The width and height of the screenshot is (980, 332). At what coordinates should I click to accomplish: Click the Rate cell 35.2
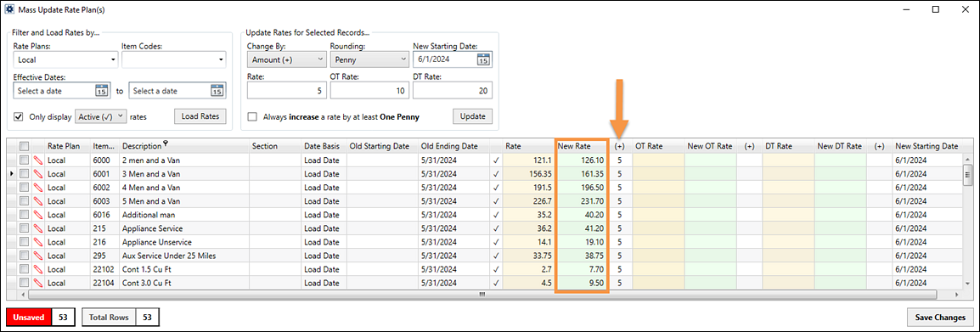tap(528, 215)
